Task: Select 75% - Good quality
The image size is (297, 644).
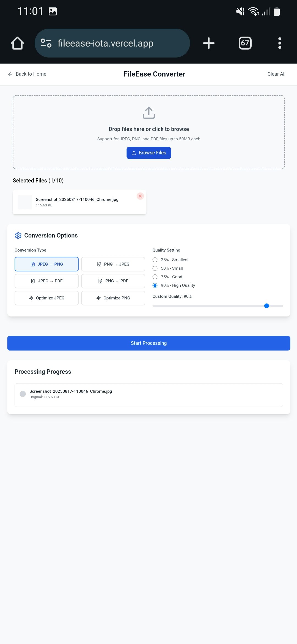Action: pyautogui.click(x=155, y=277)
